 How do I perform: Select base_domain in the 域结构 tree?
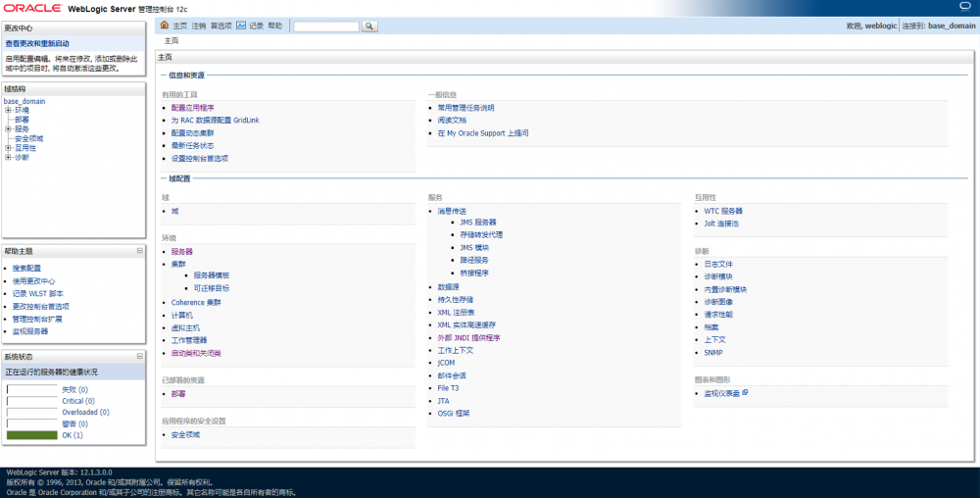24,101
